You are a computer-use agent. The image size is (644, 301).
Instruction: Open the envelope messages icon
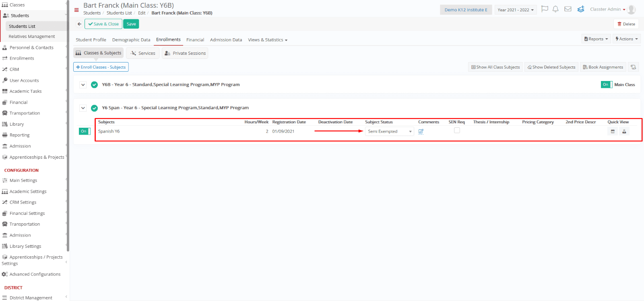click(x=568, y=9)
